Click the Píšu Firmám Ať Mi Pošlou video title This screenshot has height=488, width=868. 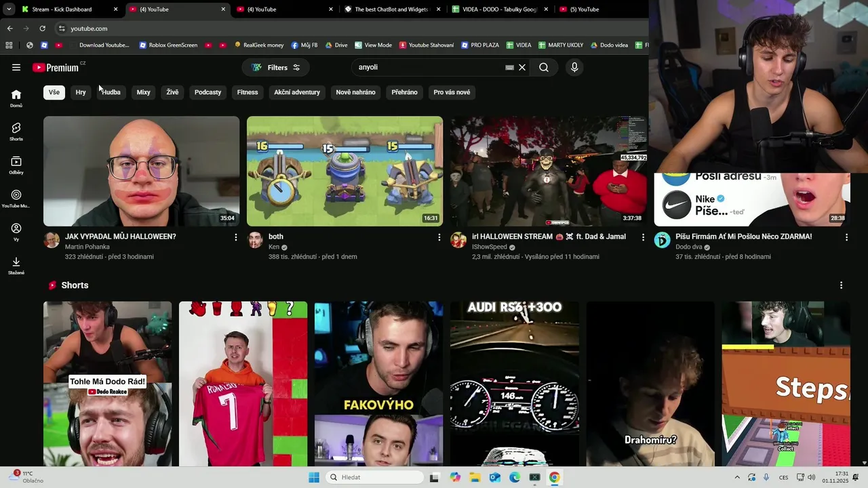point(743,237)
